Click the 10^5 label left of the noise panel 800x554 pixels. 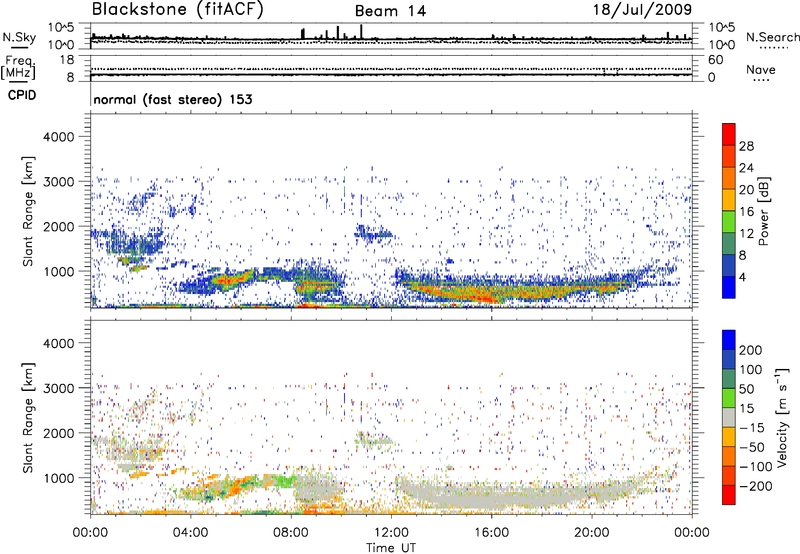coord(61,28)
